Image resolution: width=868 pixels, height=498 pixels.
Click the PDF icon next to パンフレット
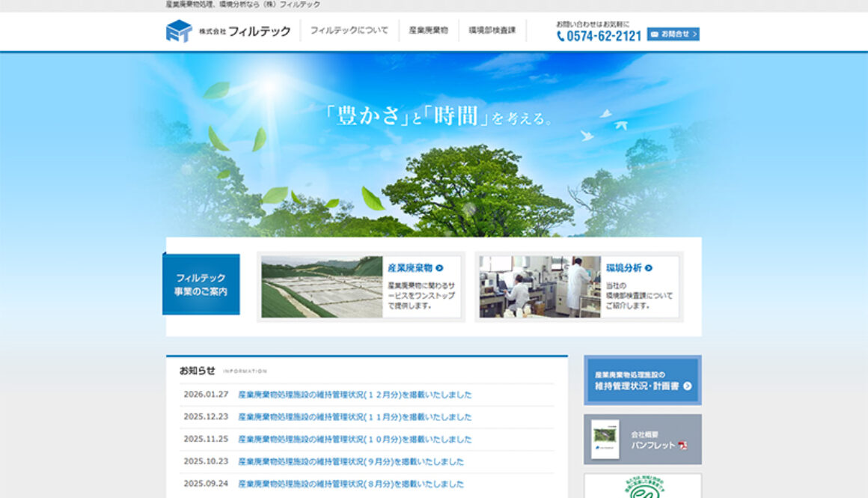coord(682,445)
